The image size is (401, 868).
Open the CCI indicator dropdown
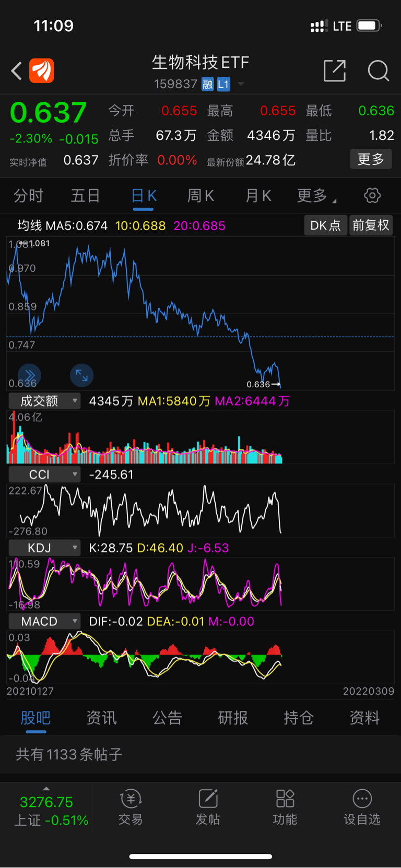(x=44, y=474)
